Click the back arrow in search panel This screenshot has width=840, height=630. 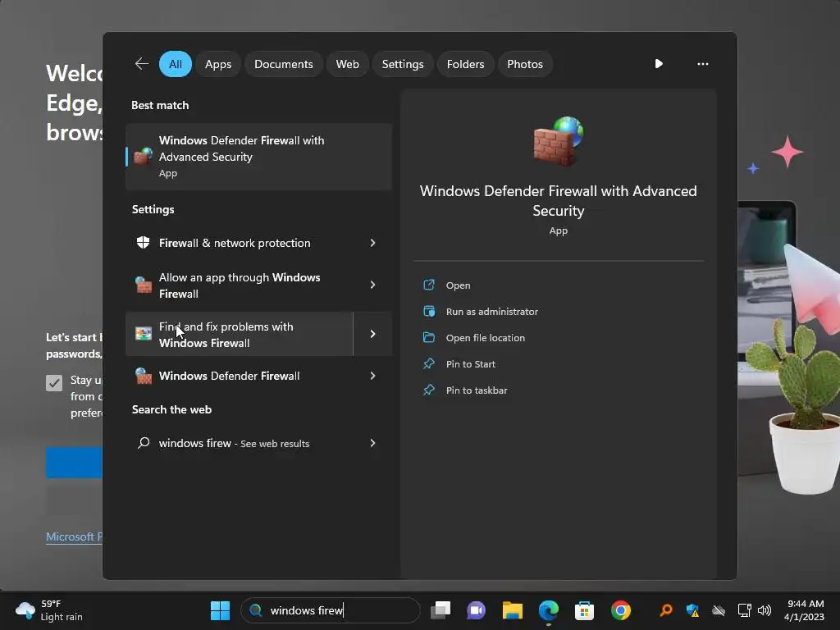pos(141,64)
